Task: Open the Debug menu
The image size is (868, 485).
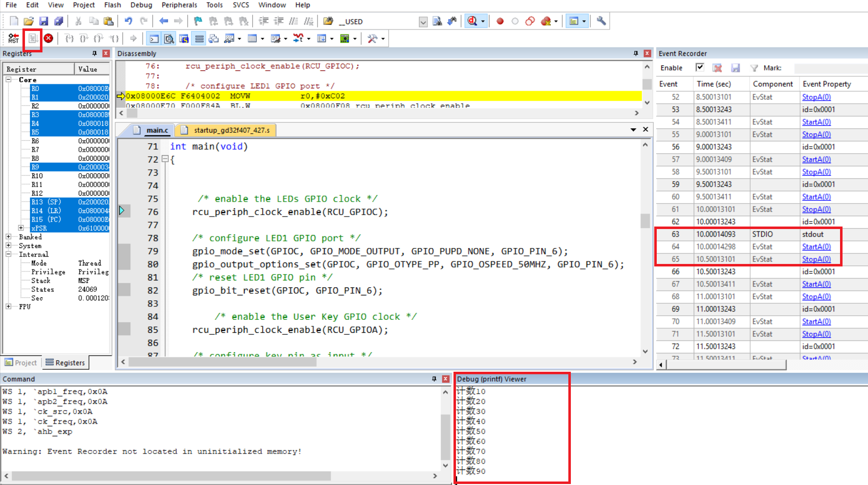Action: tap(141, 5)
